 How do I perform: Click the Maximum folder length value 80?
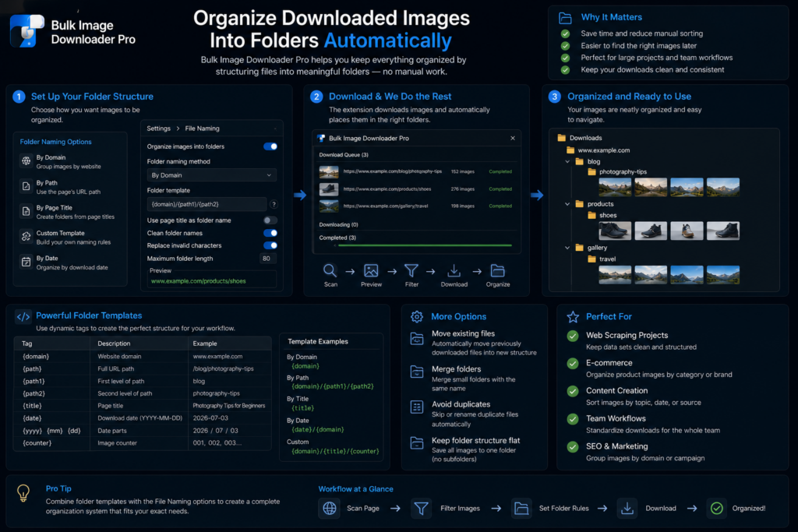[267, 259]
